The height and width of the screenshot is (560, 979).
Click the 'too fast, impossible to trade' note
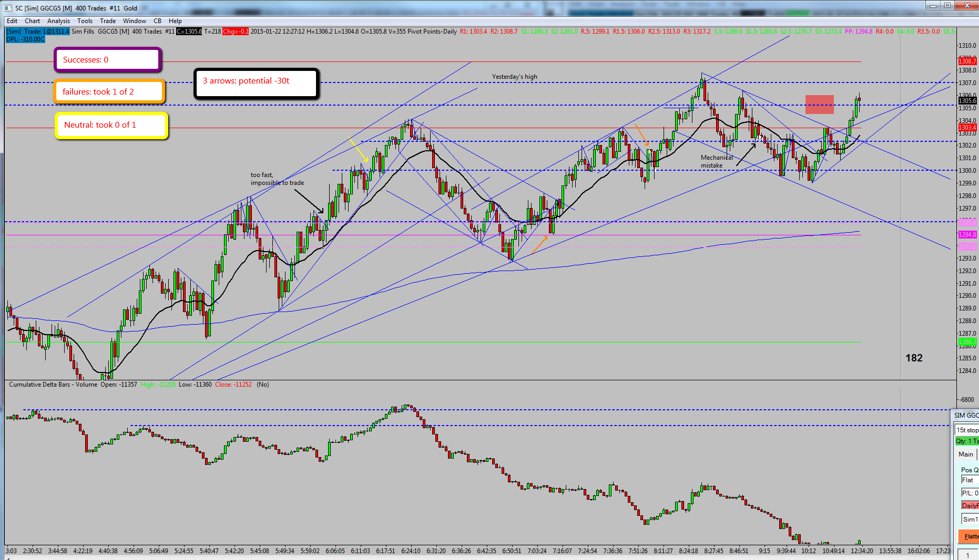[277, 179]
